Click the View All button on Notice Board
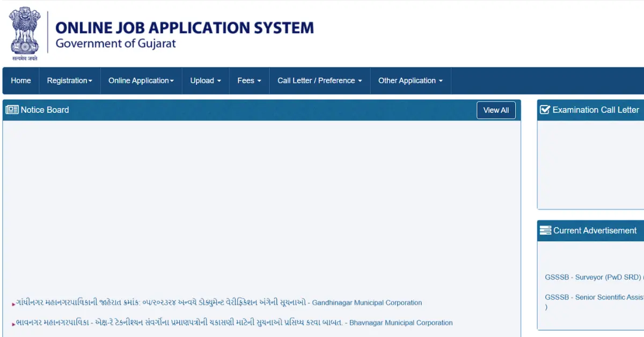 tap(496, 110)
